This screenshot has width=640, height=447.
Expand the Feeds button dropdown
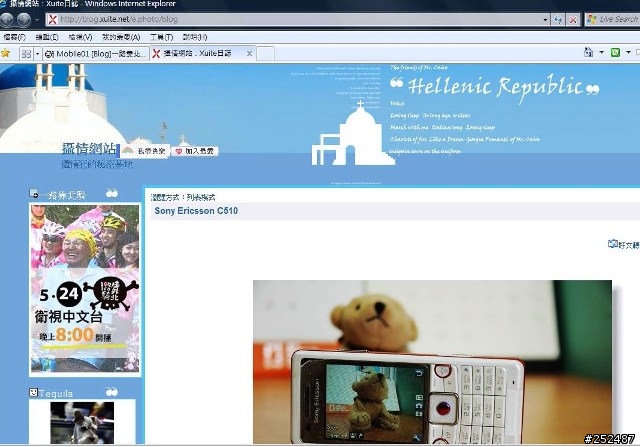[x=628, y=52]
